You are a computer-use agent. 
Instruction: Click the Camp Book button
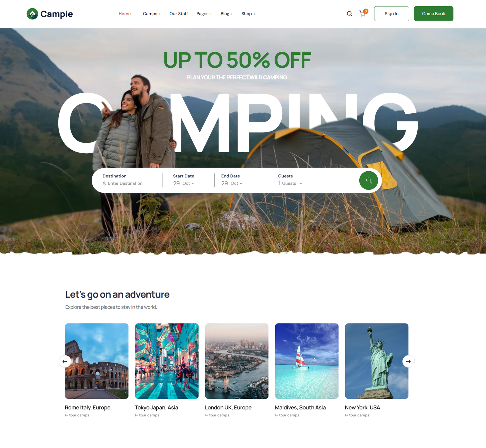[x=433, y=14]
